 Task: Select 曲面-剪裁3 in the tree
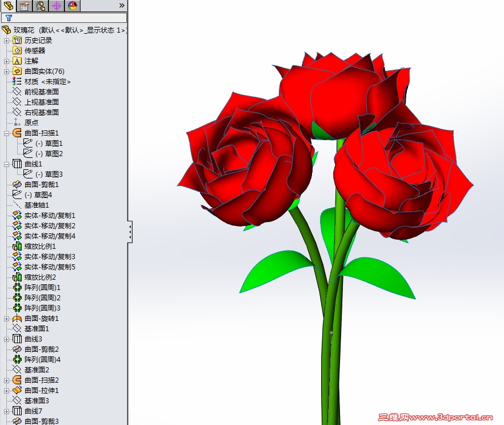(x=42, y=421)
